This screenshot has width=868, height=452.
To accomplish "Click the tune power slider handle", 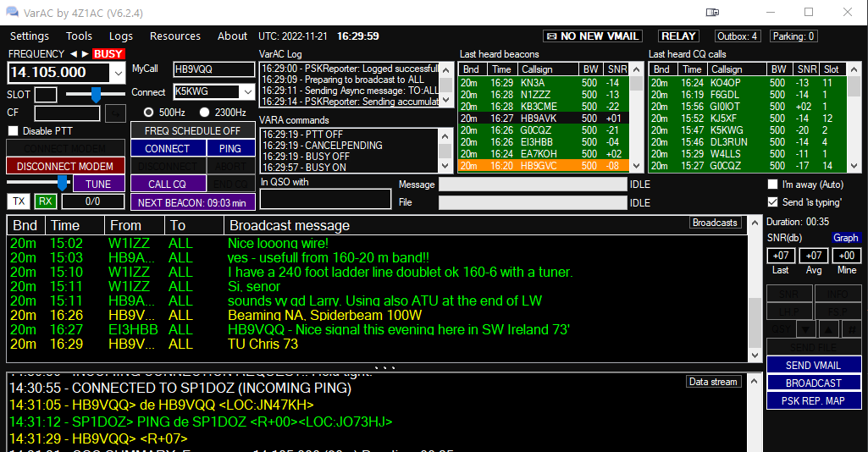I will [x=63, y=183].
